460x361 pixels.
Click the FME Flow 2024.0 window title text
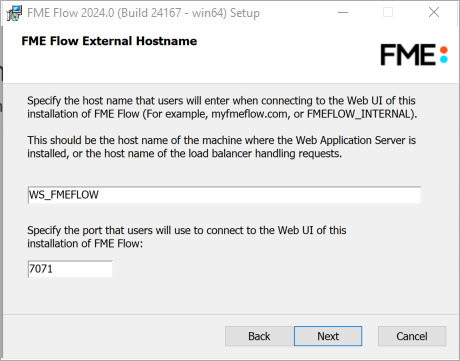[x=143, y=13]
